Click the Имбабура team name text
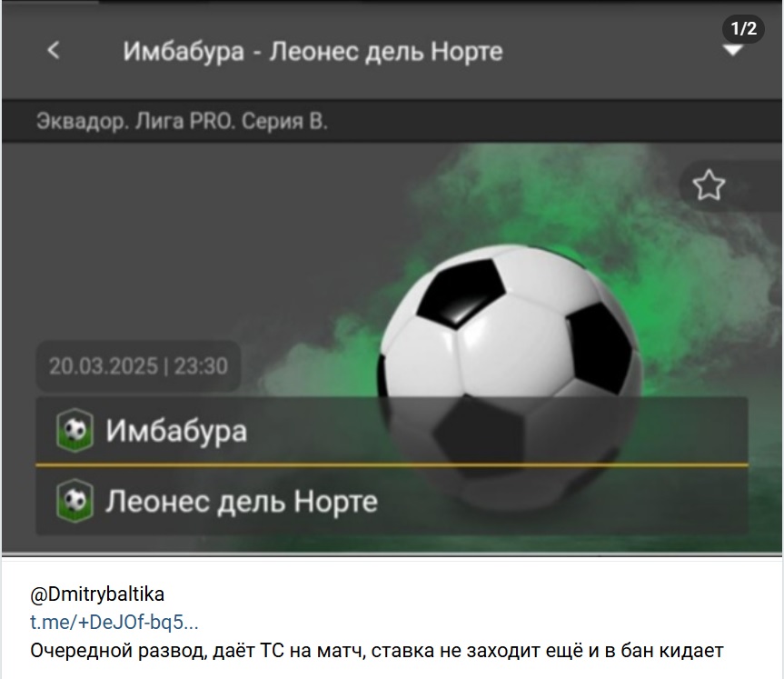784x679 pixels. point(176,431)
